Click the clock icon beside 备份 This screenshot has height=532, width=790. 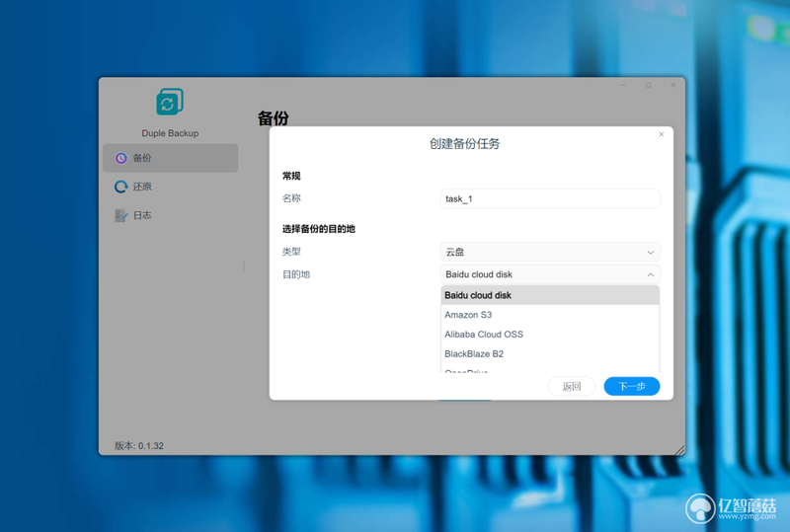point(120,158)
